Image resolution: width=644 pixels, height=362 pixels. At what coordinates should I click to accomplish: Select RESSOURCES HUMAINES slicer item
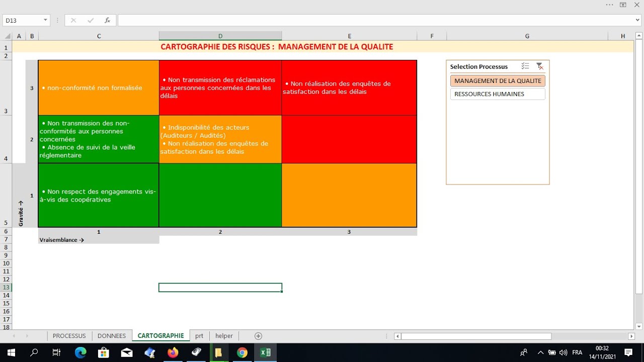click(x=498, y=94)
